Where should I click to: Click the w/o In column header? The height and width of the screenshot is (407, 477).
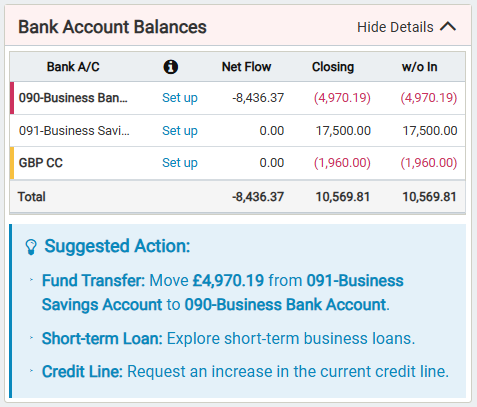(x=419, y=67)
